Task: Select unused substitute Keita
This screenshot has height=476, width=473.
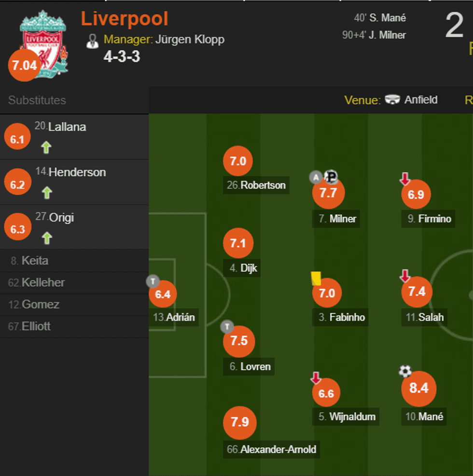Action: pos(35,261)
